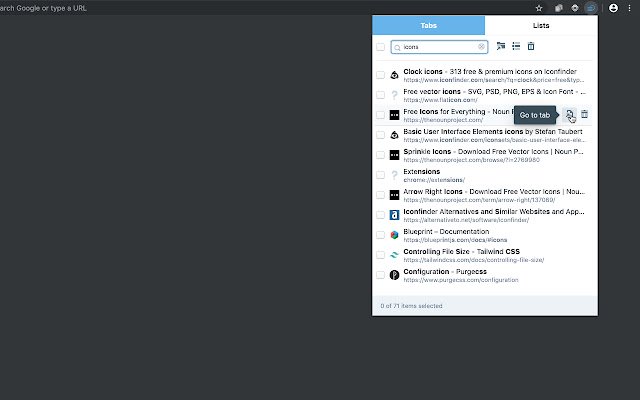Toggle the select-all checkbox beside search
This screenshot has width=640, height=400.
(x=380, y=47)
